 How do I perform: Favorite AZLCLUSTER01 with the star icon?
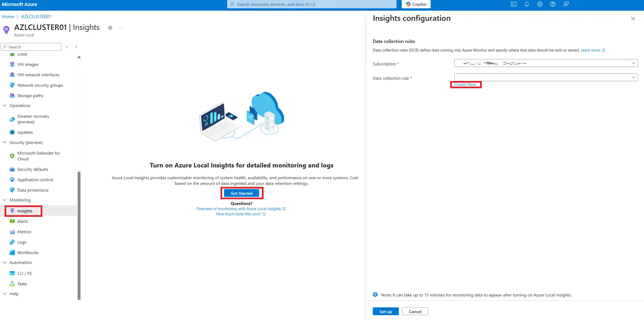click(110, 28)
